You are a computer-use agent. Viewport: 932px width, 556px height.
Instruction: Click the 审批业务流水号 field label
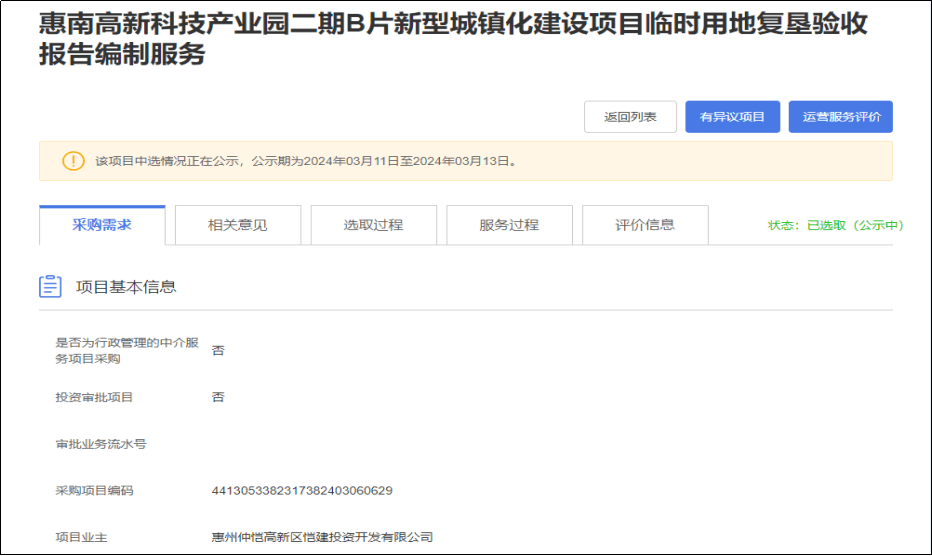(101, 444)
